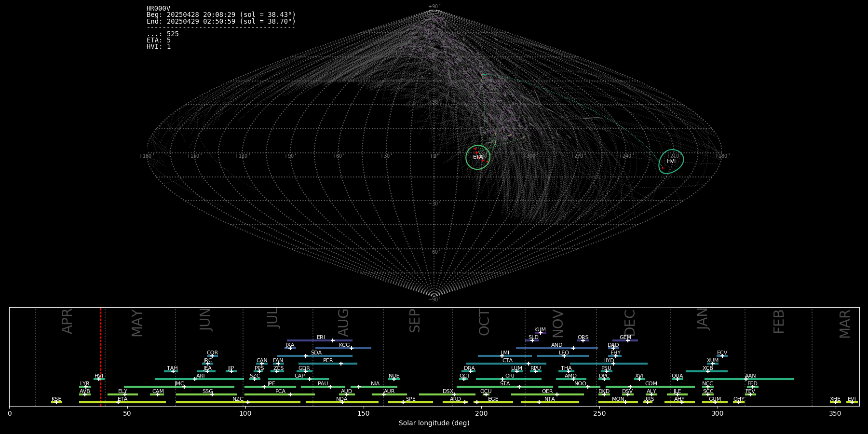Click the SPE shower bar label
868x434 pixels.
pos(411,399)
